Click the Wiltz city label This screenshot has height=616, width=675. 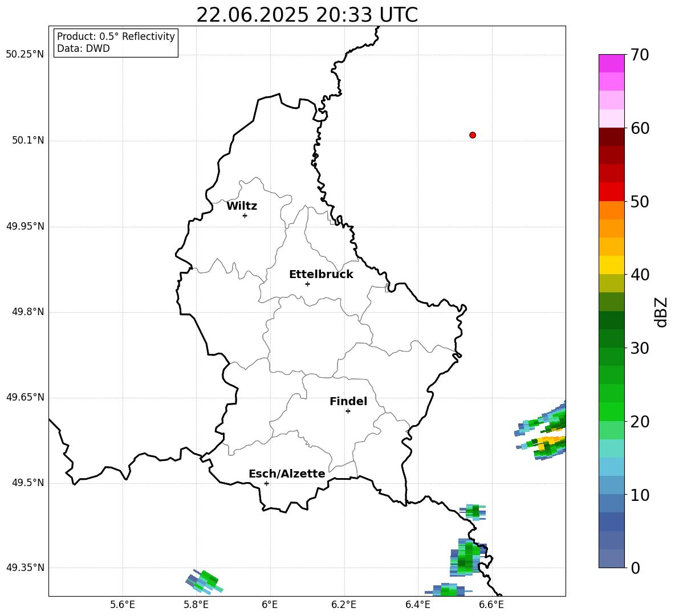coord(242,206)
